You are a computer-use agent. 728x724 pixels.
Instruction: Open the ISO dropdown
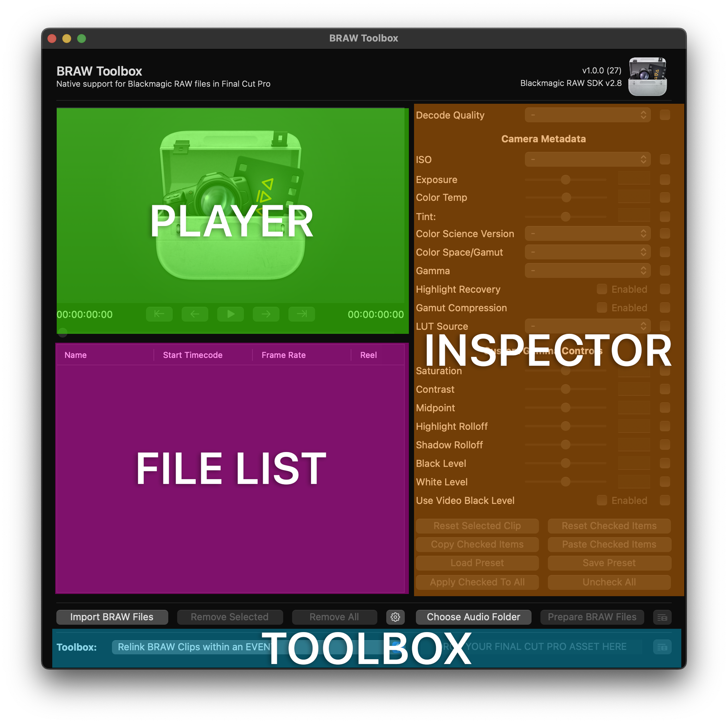coord(588,159)
